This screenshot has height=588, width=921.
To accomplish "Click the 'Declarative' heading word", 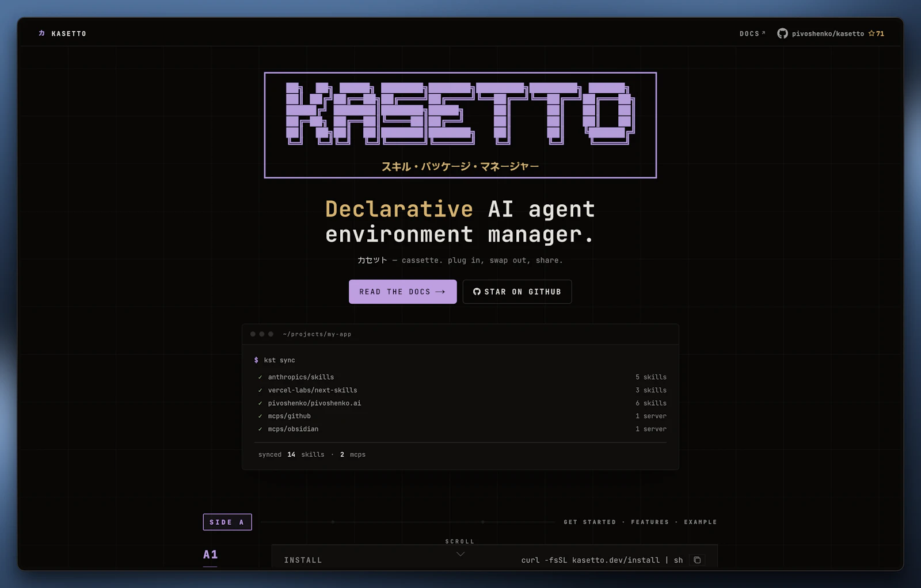I will (x=399, y=209).
